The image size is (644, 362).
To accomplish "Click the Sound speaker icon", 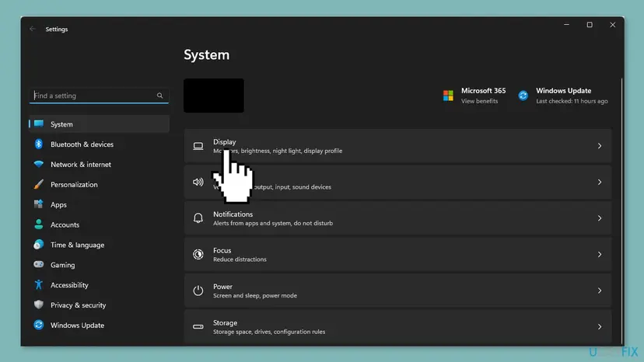I will click(198, 182).
